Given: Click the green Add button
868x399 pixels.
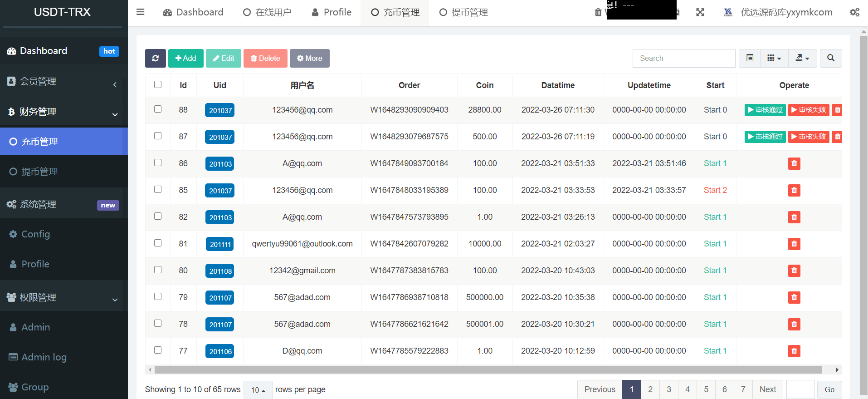Looking at the screenshot, I should click(x=185, y=58).
